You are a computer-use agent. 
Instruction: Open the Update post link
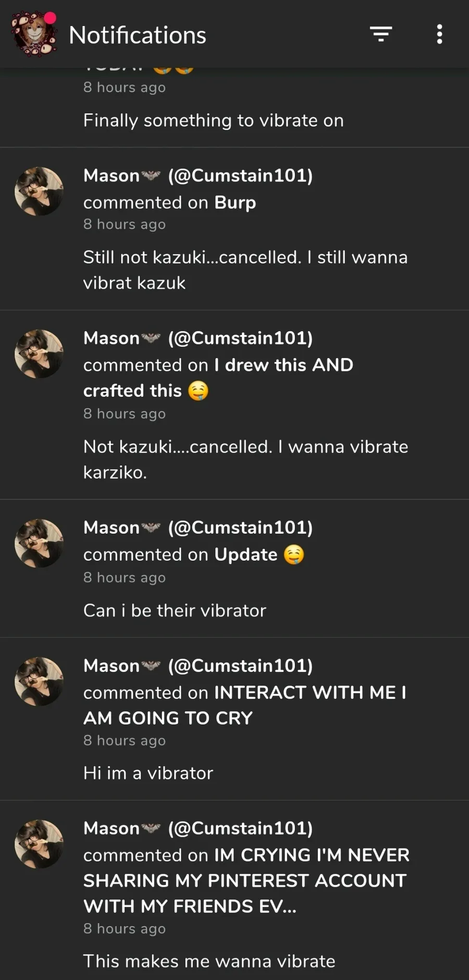[246, 555]
